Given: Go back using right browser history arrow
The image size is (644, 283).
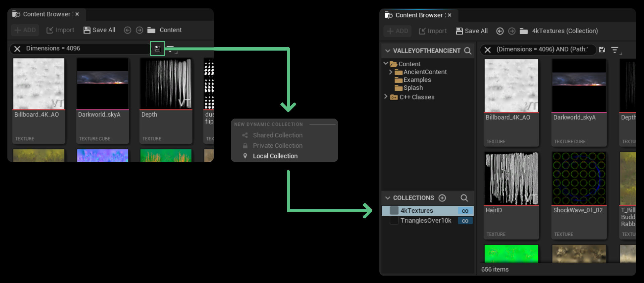Looking at the screenshot, I should click(x=500, y=31).
